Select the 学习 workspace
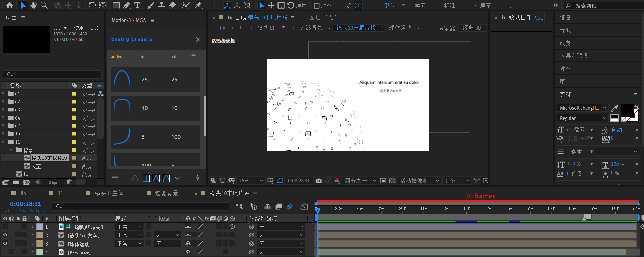 point(420,6)
